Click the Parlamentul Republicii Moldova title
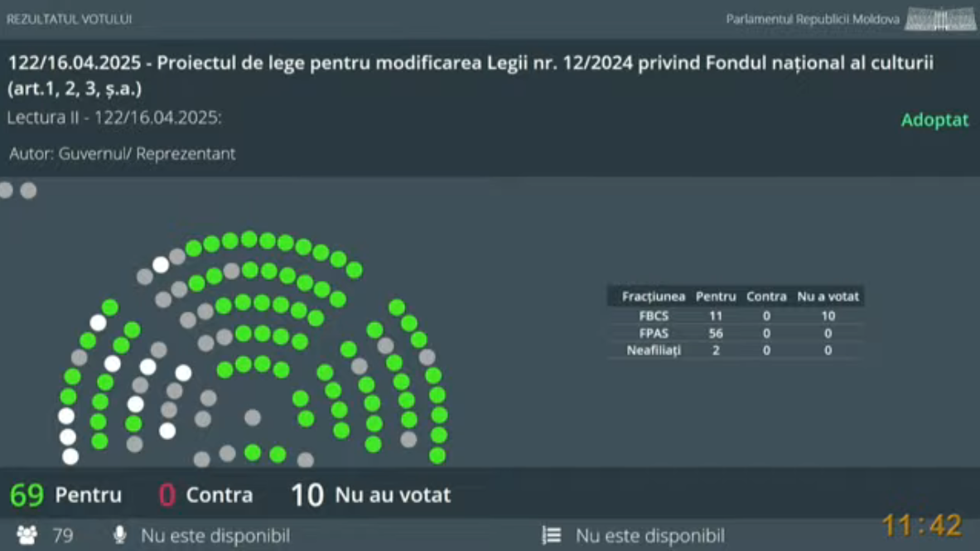980x551 pixels. (812, 19)
